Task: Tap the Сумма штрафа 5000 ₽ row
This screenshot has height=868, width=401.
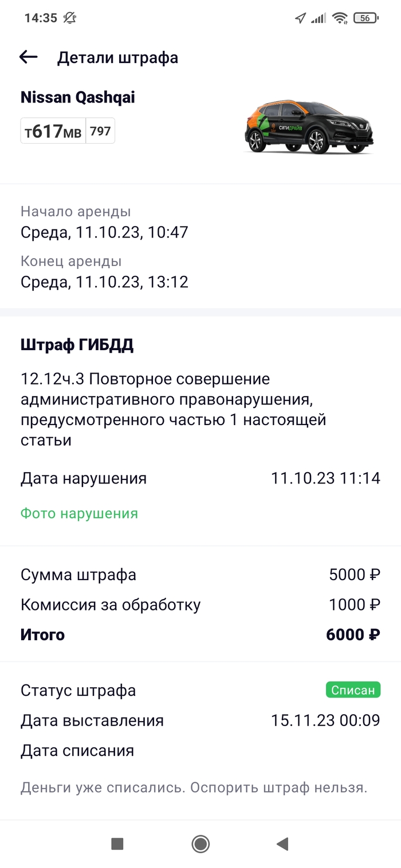Action: tap(200, 574)
